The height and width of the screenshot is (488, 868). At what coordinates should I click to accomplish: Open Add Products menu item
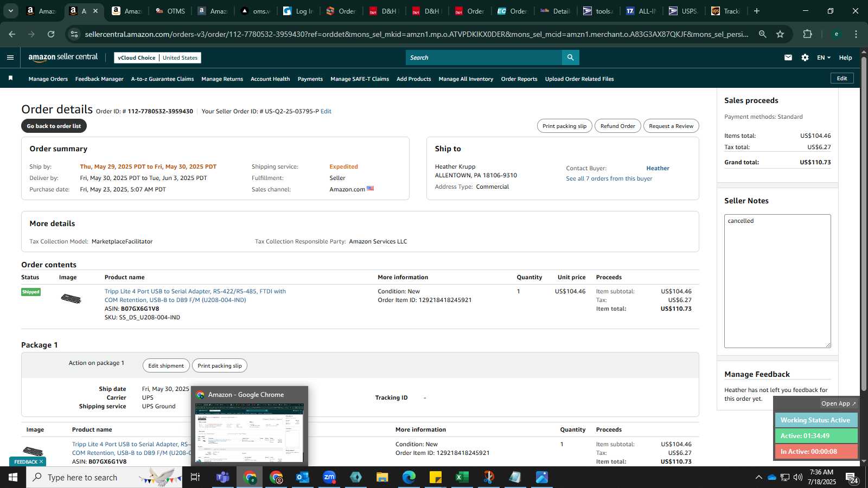[414, 79]
